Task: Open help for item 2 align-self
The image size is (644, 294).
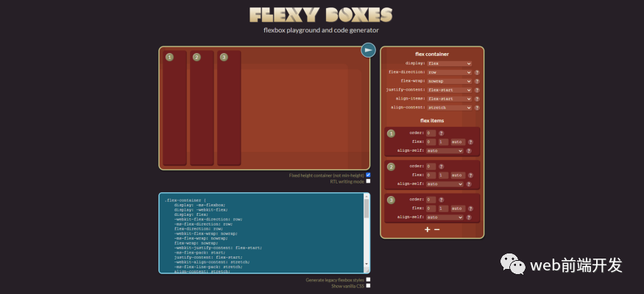Action: pos(469,184)
